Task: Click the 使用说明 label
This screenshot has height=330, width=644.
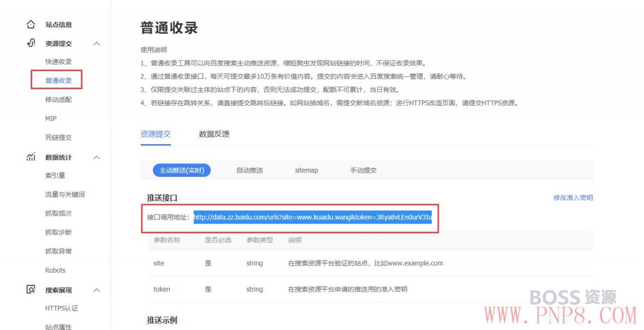Action: tap(153, 50)
